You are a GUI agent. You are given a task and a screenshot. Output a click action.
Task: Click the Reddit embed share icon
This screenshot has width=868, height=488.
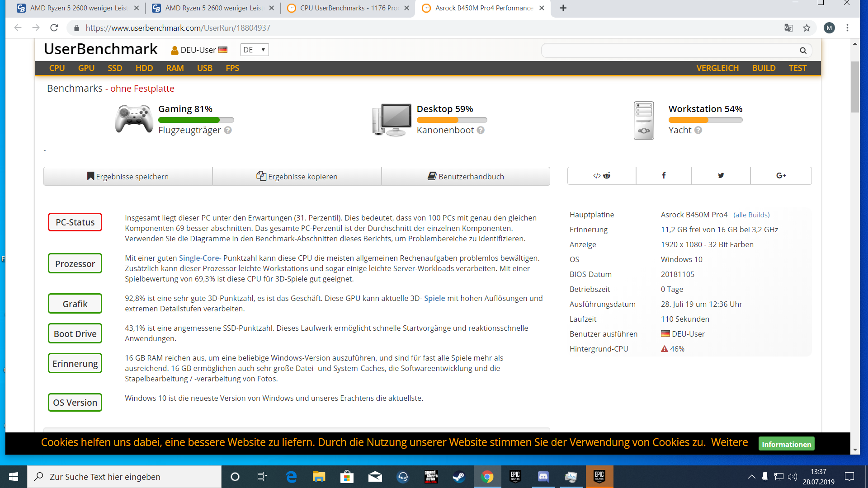[x=602, y=176]
